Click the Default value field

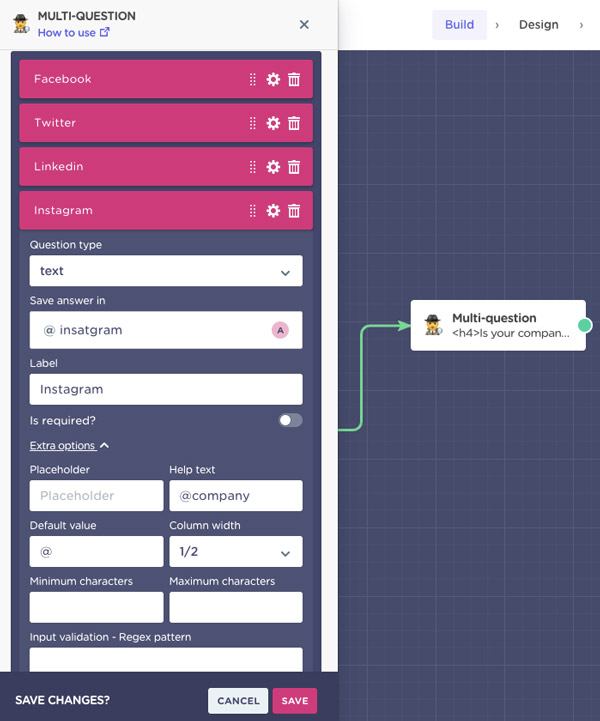coord(96,551)
